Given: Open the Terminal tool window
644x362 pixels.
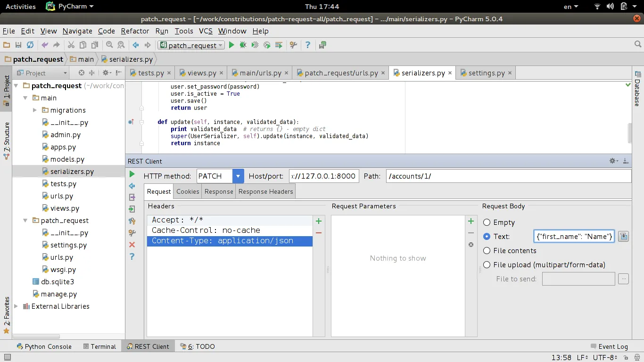Looking at the screenshot, I should (99, 346).
